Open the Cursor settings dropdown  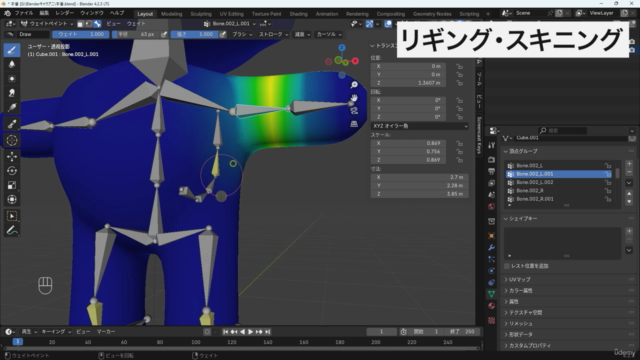pos(329,34)
